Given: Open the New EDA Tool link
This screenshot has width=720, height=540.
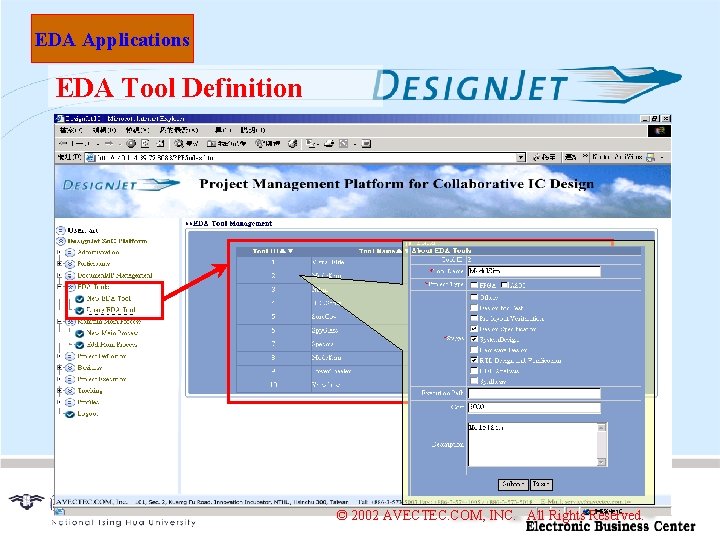Looking at the screenshot, I should point(109,298).
